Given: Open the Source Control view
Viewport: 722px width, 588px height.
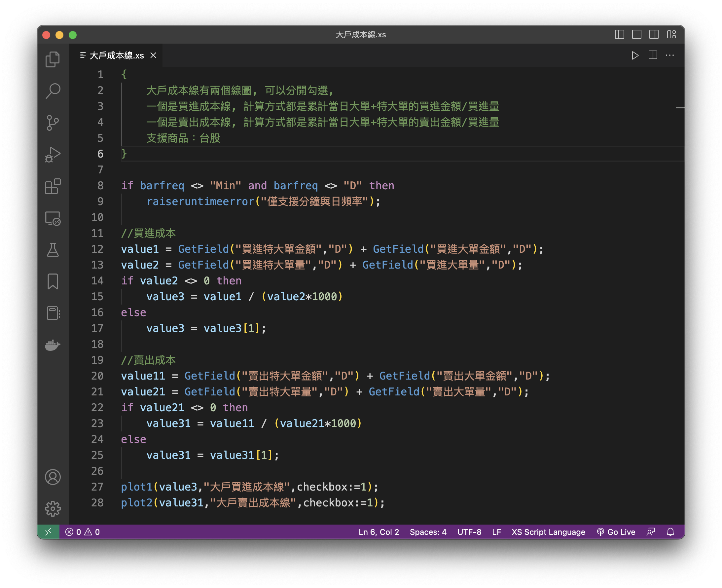Looking at the screenshot, I should coord(53,123).
